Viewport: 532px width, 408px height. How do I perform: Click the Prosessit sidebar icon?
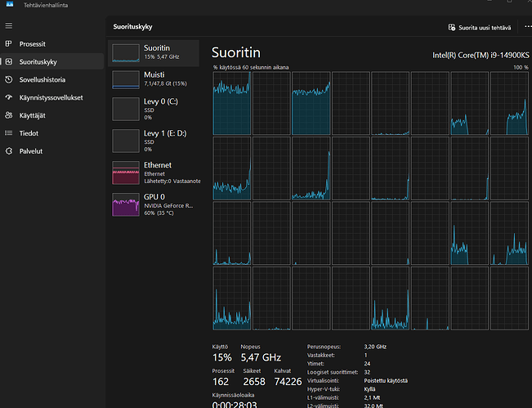click(x=9, y=44)
